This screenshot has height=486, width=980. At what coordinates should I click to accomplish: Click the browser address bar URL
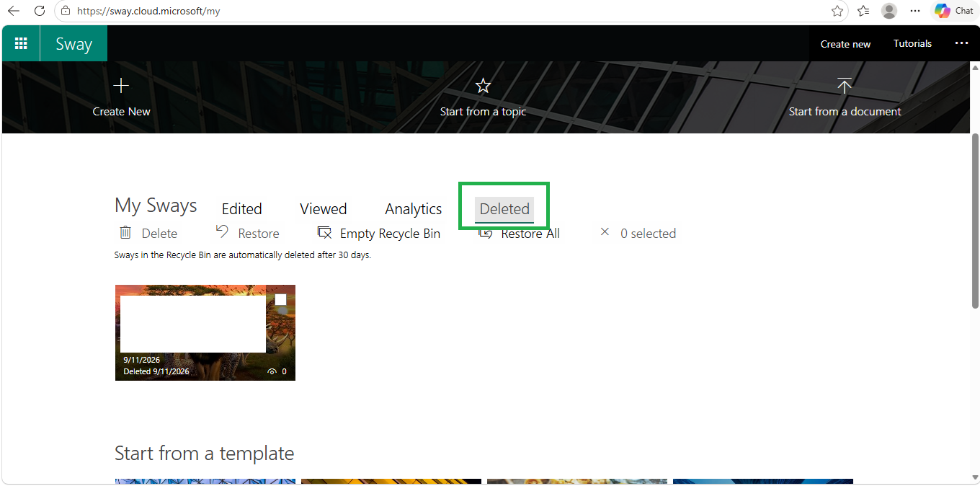tap(148, 11)
